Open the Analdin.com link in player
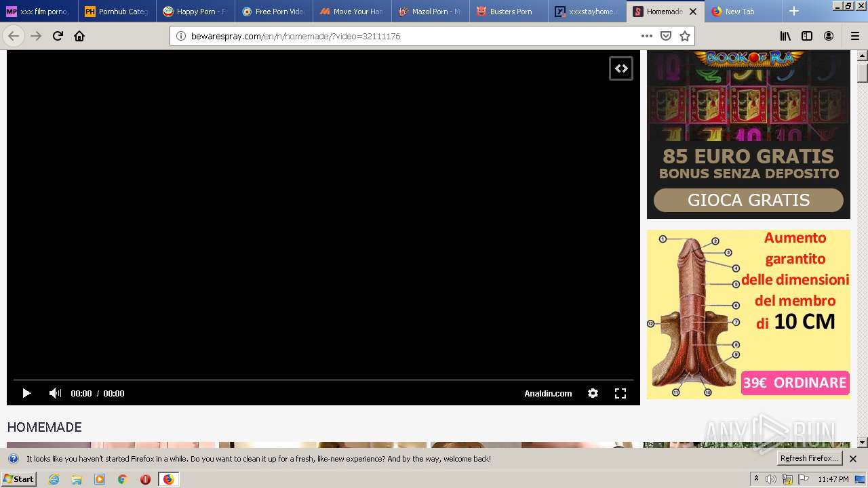 [x=548, y=393]
